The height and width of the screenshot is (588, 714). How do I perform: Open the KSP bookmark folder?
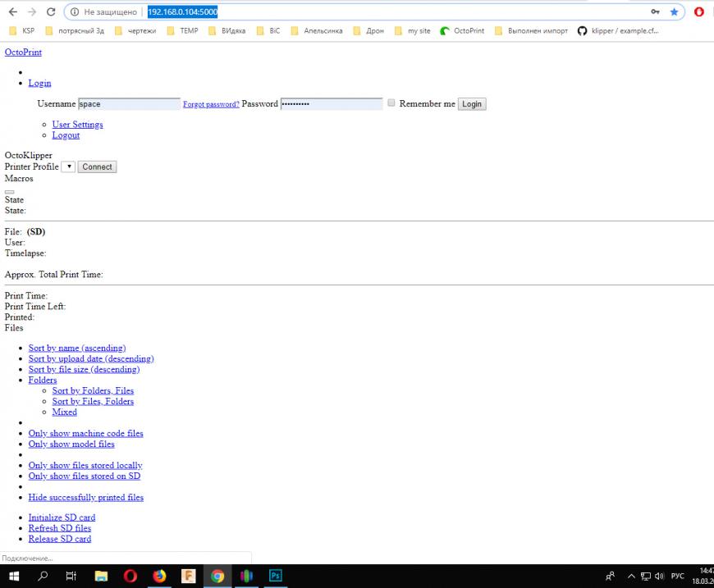pos(22,30)
